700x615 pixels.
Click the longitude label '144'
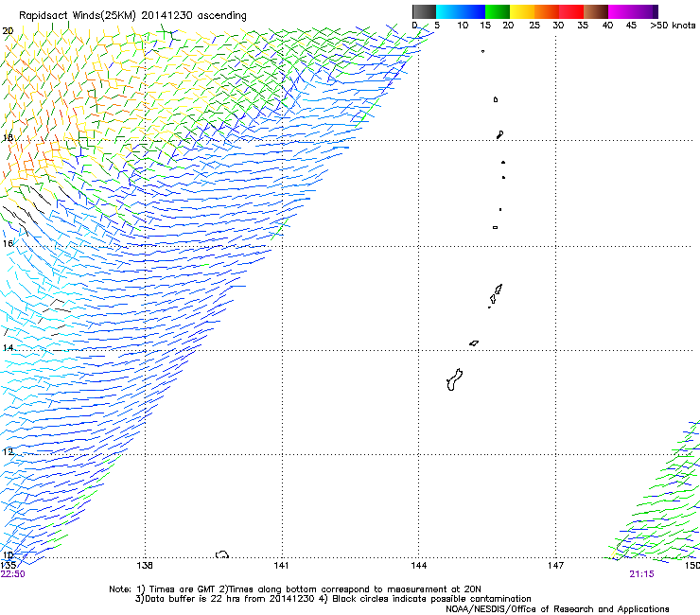pos(418,566)
